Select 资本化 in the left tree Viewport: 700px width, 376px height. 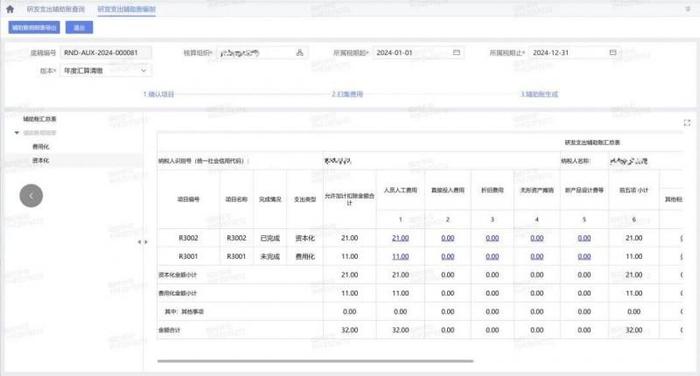point(41,160)
